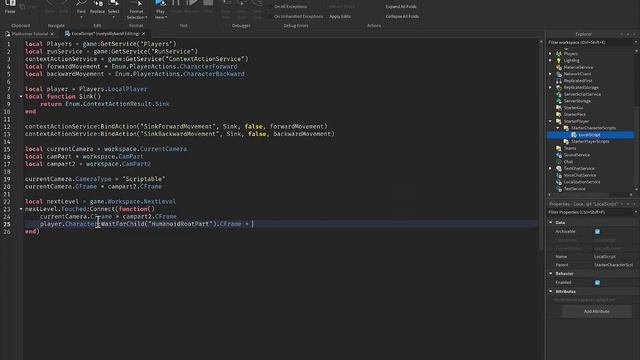The width and height of the screenshot is (640, 360).
Task: Select the StarterPlayer row in Explorer
Action: point(576,121)
